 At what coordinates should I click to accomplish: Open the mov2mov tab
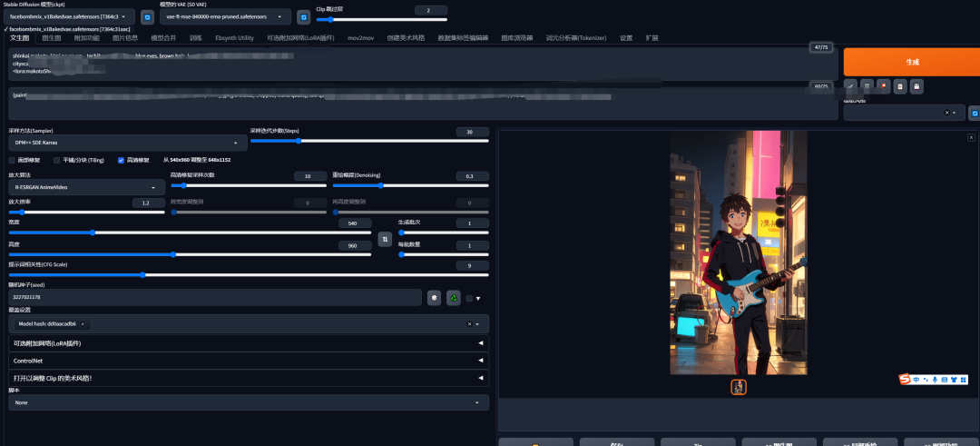(360, 37)
